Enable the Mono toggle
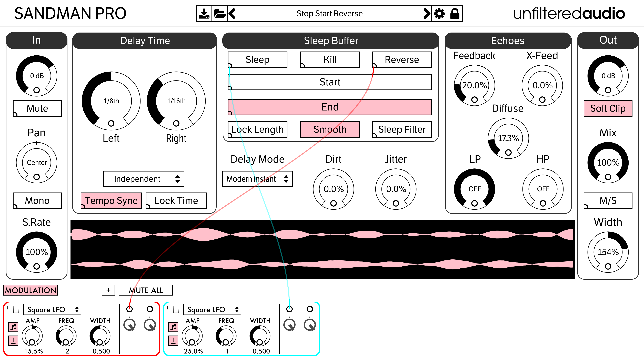Image resolution: width=644 pixels, height=364 pixels. pos(37,200)
